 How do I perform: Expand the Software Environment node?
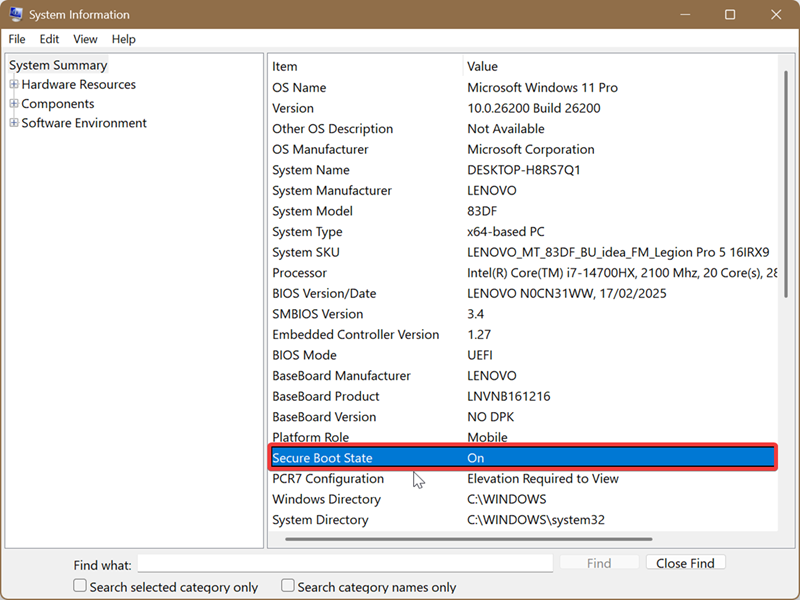pyautogui.click(x=14, y=123)
